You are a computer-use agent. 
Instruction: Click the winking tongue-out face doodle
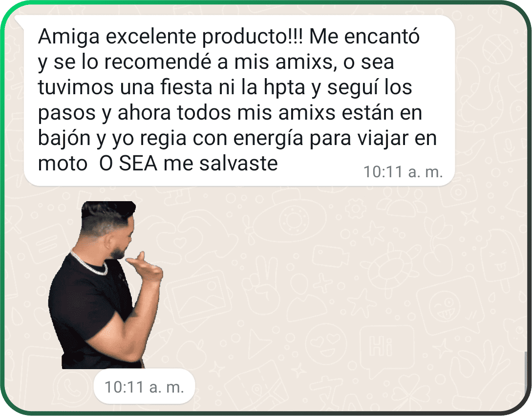coord(445,308)
